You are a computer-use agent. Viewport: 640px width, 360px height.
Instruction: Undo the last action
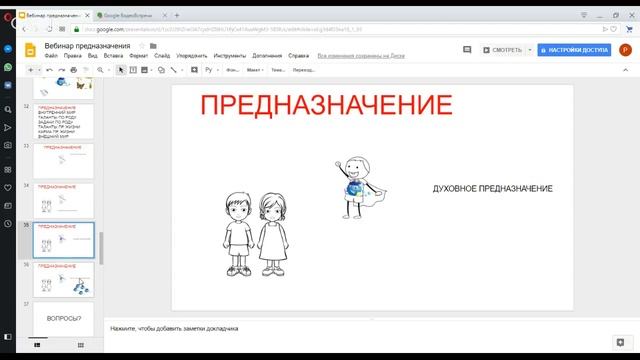pos(49,70)
